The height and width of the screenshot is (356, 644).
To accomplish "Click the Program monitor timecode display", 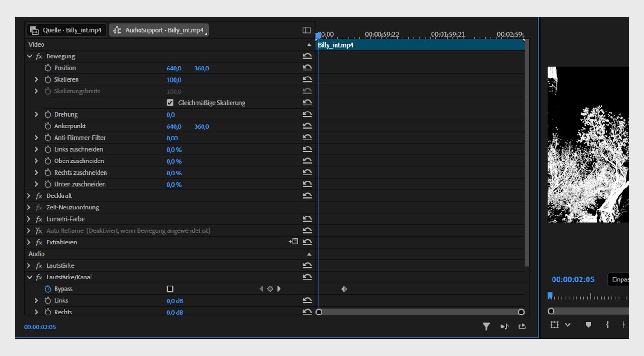I will coord(573,279).
